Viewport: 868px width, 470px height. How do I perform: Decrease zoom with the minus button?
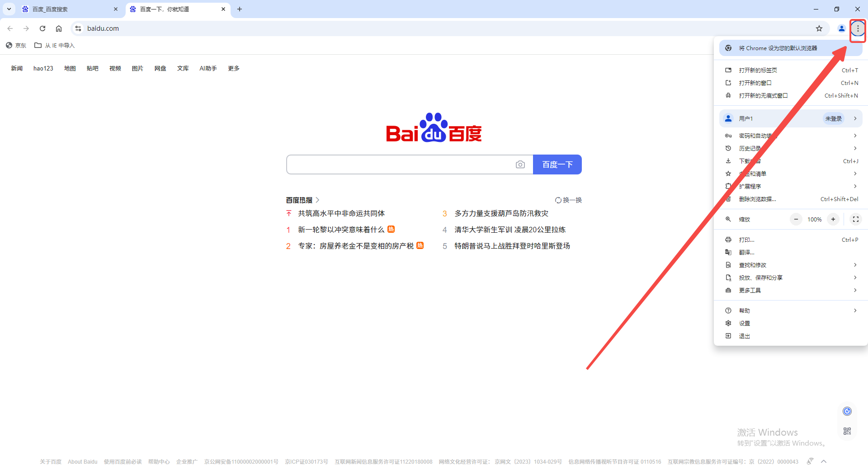click(796, 219)
